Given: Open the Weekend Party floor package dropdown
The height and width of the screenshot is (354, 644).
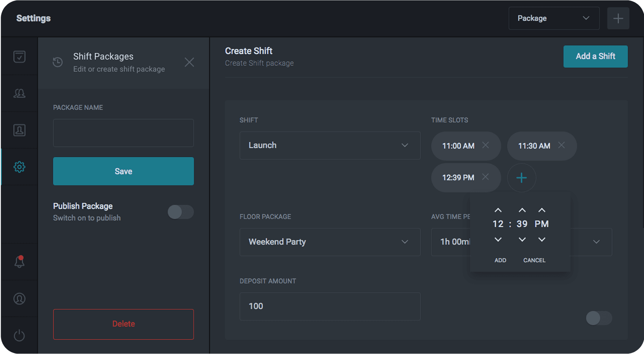Looking at the screenshot, I should click(x=330, y=242).
